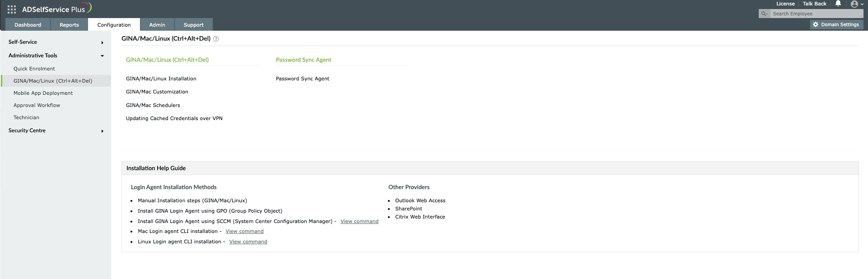Click the Talk Back link

814,4
